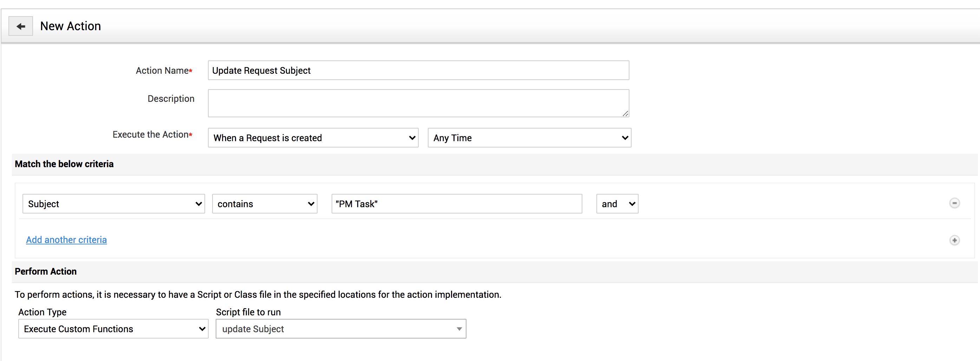Expand the 'Any Time' dropdown
Viewport: 980px width, 361px height.
pos(529,138)
